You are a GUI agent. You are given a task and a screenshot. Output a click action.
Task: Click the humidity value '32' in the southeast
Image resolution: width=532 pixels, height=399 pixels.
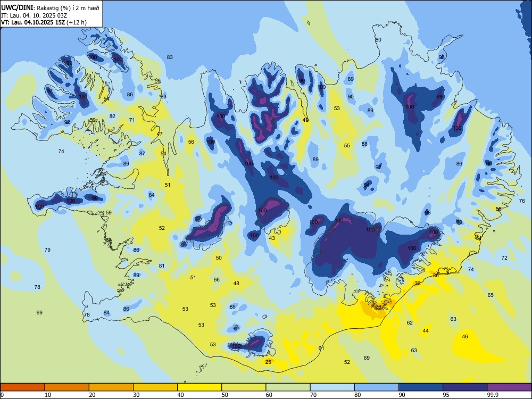[x=418, y=284]
